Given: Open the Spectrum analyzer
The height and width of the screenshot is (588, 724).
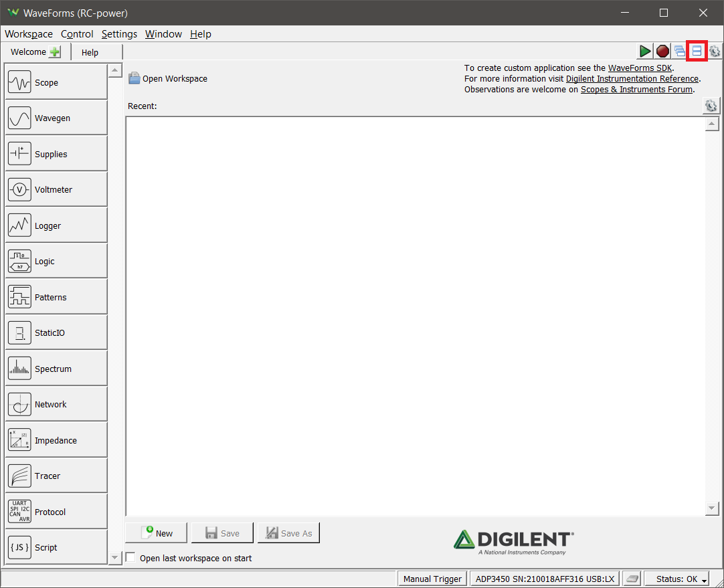Looking at the screenshot, I should [x=56, y=369].
